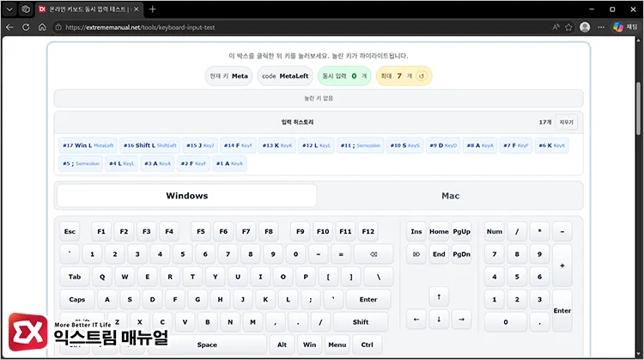Click the page vertical scrollbar thumb
Screen dimensions: 644x360
tap(638, 108)
